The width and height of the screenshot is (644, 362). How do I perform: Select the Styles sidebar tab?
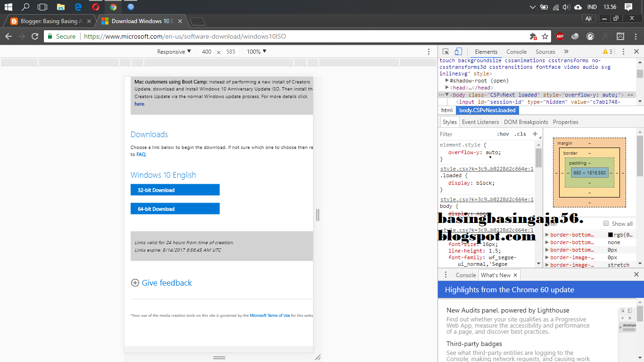(450, 122)
